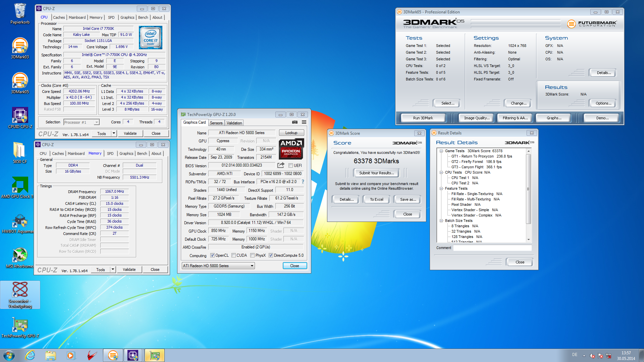The height and width of the screenshot is (362, 644).
Task: Click Validate in the Memory tab CPU-Z window
Action: 129,269
